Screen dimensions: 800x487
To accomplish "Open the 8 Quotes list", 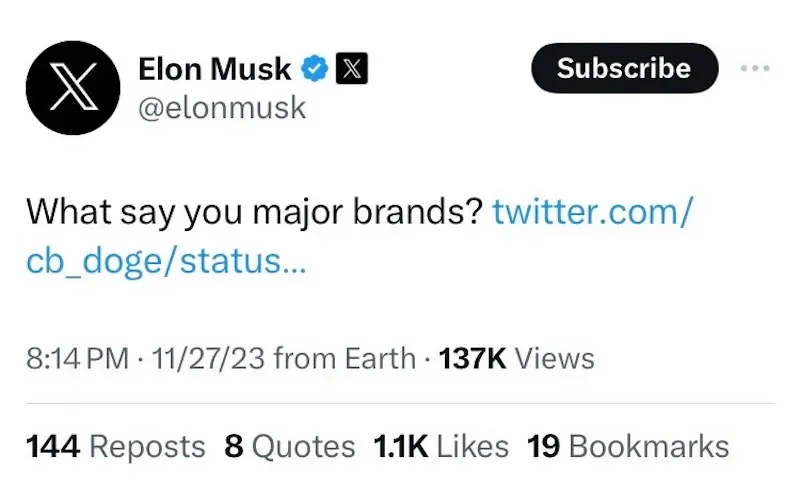I will pyautogui.click(x=290, y=446).
